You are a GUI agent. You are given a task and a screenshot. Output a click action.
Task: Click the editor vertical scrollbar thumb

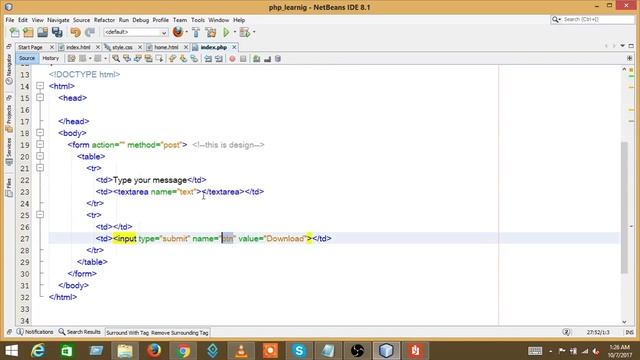pos(624,207)
